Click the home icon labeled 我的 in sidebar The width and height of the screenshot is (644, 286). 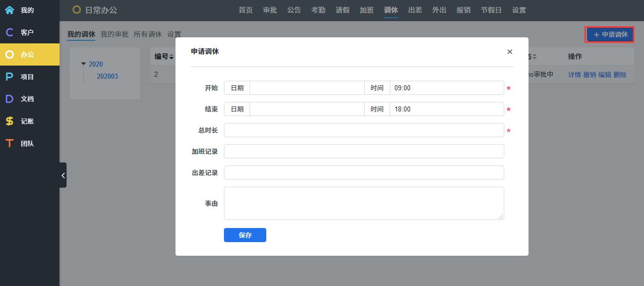click(x=10, y=10)
